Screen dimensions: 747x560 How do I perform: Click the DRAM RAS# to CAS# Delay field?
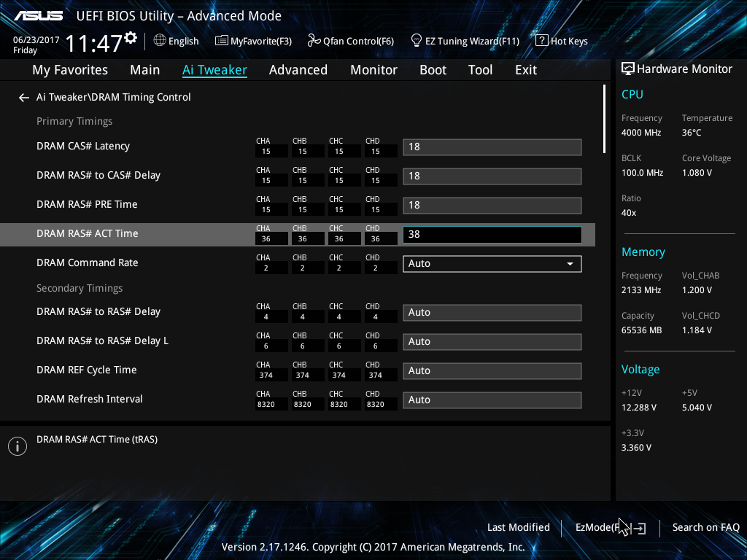(492, 176)
